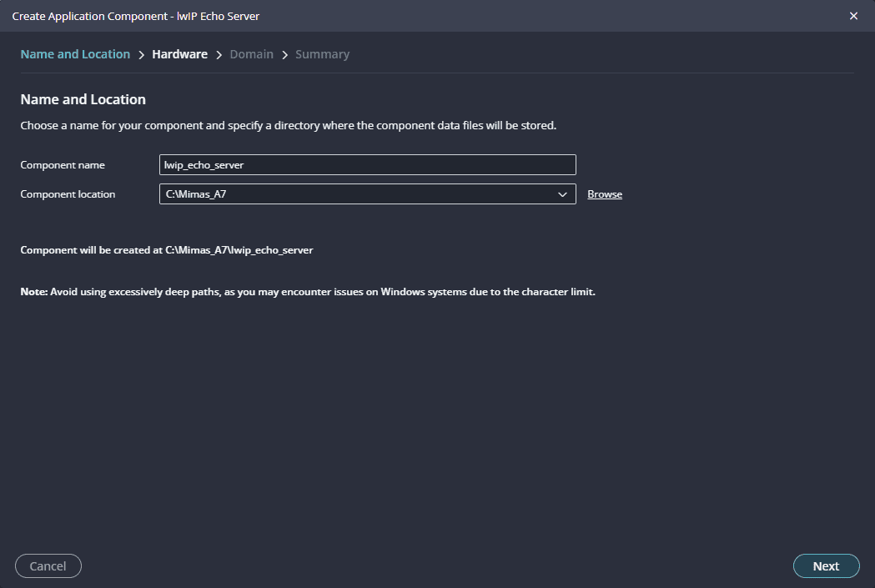Click the dialog title bar text
This screenshot has width=875, height=588.
136,16
